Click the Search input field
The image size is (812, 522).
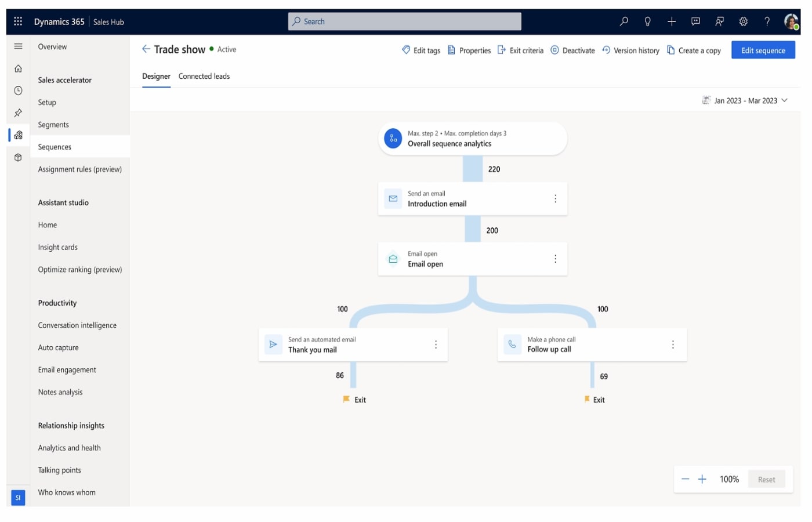coord(405,21)
